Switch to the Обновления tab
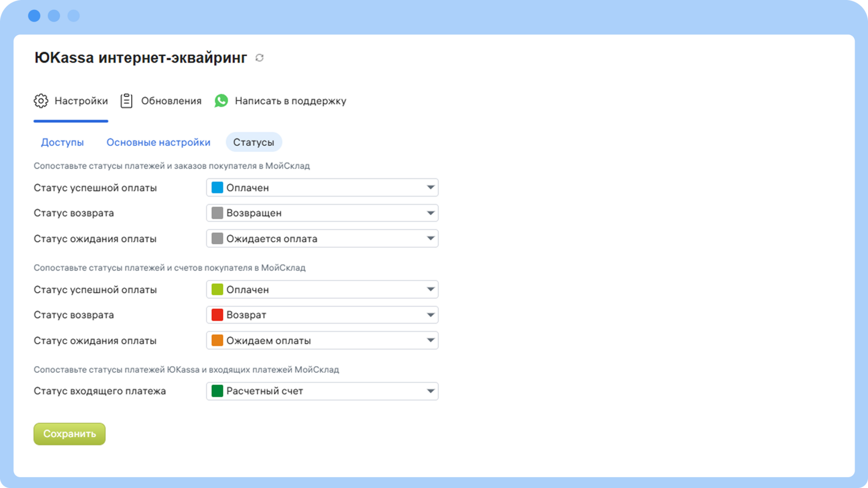 coord(161,101)
